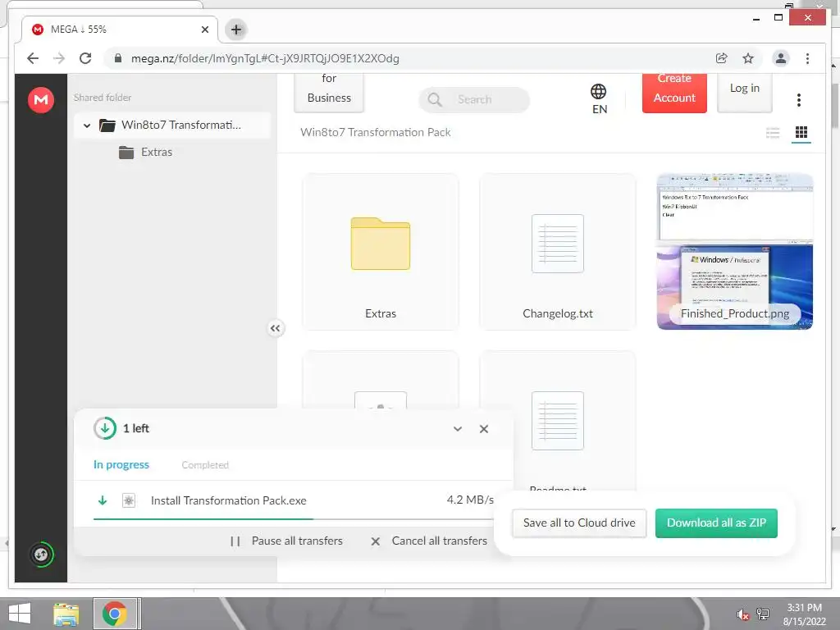Image resolution: width=840 pixels, height=630 pixels.
Task: Click the MEGA logo in sidebar
Action: 41,99
